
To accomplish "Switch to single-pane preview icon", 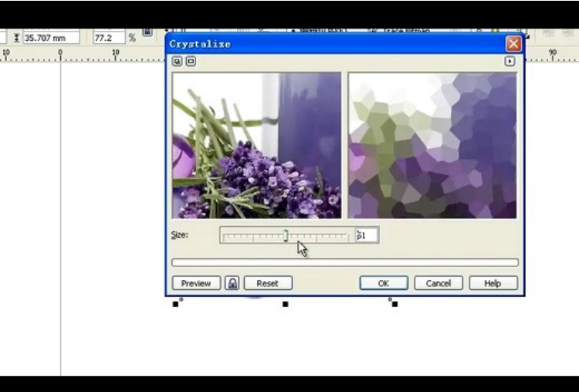I will (191, 61).
